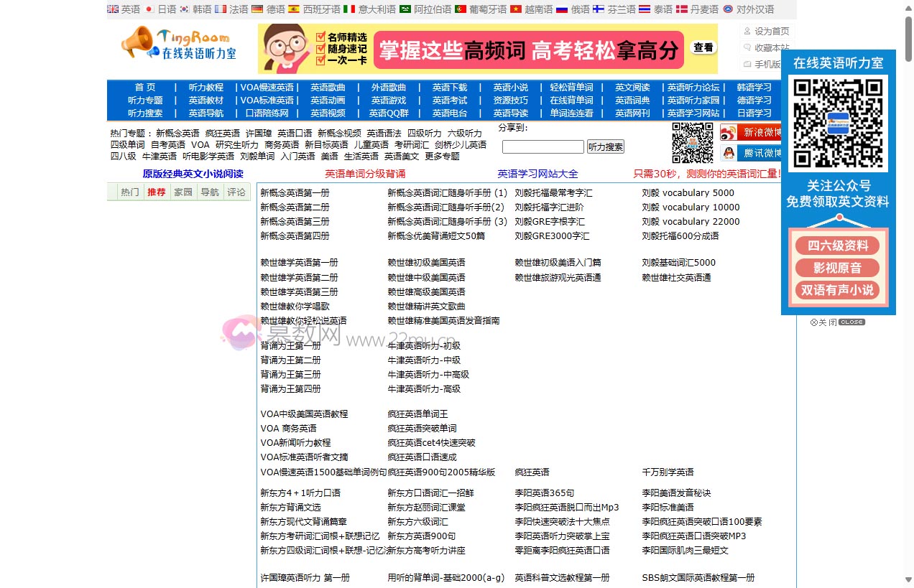
Task: Click the 查看 button in the banner
Action: [x=703, y=47]
